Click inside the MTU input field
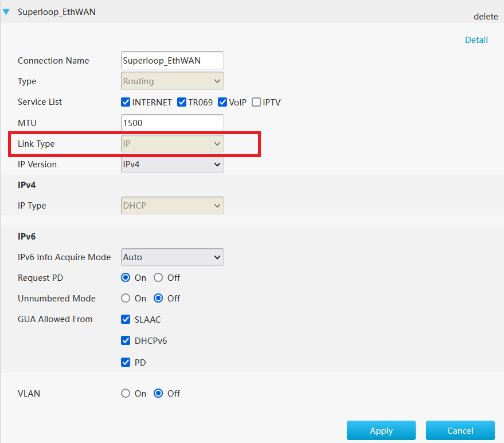This screenshot has width=504, height=443. coord(172,123)
